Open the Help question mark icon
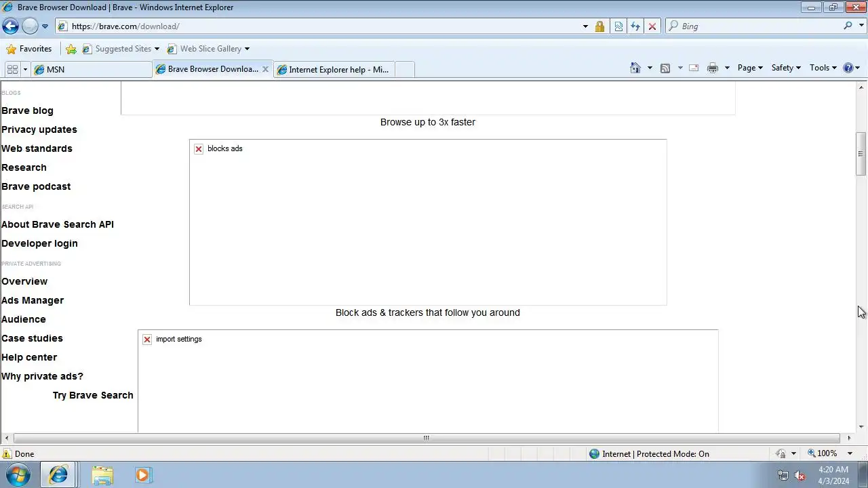Screen dimensions: 868x488 click(848, 68)
